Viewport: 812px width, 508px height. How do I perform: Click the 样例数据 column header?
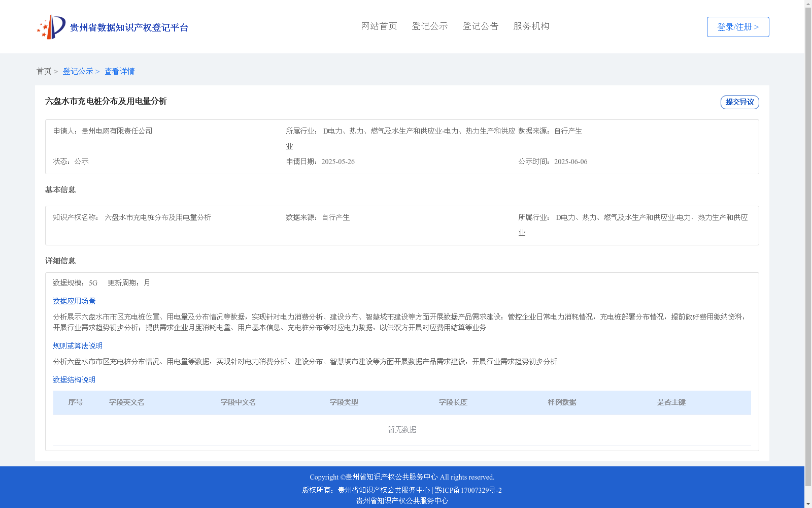coord(562,402)
